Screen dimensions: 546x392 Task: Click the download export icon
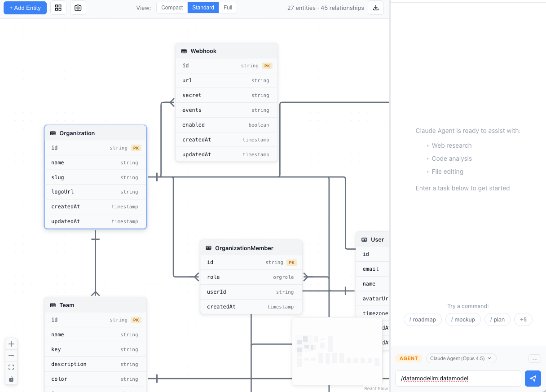(376, 8)
